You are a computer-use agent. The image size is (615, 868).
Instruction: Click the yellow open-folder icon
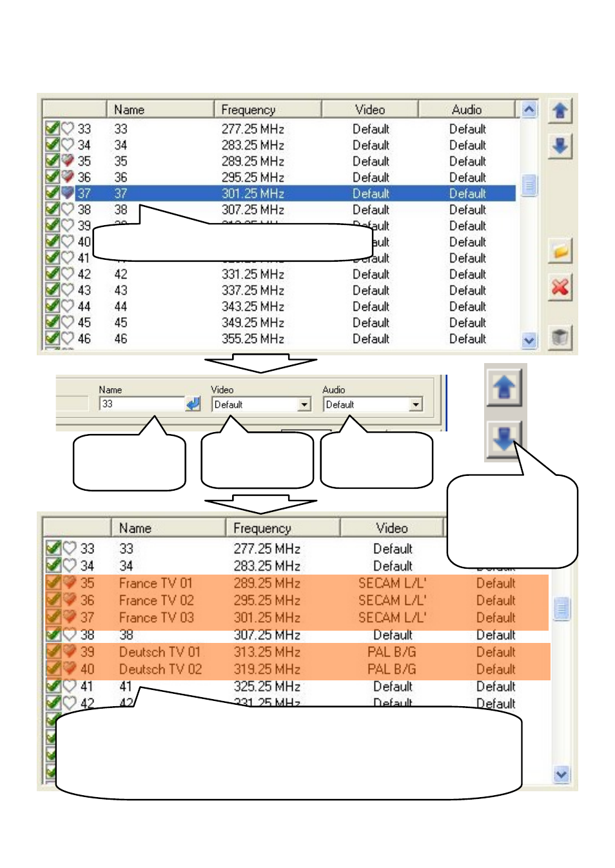click(560, 250)
